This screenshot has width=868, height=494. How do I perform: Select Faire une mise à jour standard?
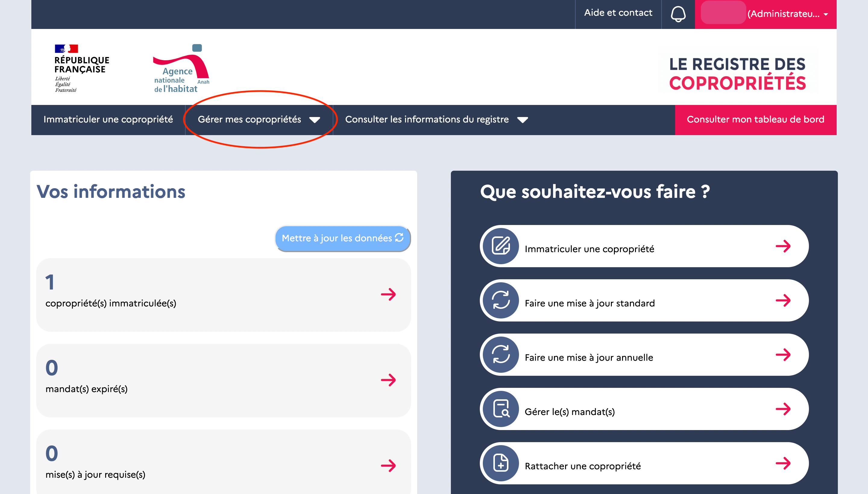click(644, 300)
